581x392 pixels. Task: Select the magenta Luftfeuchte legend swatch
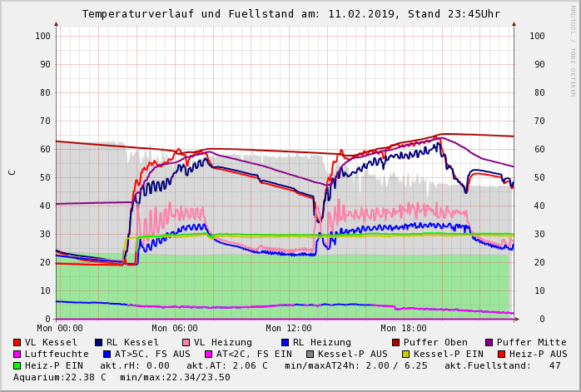pyautogui.click(x=17, y=354)
